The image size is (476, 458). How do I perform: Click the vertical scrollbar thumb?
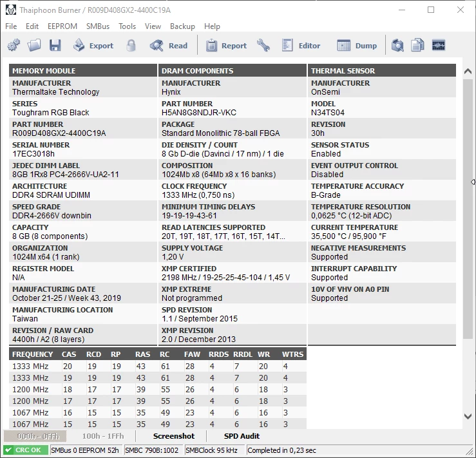point(468,209)
